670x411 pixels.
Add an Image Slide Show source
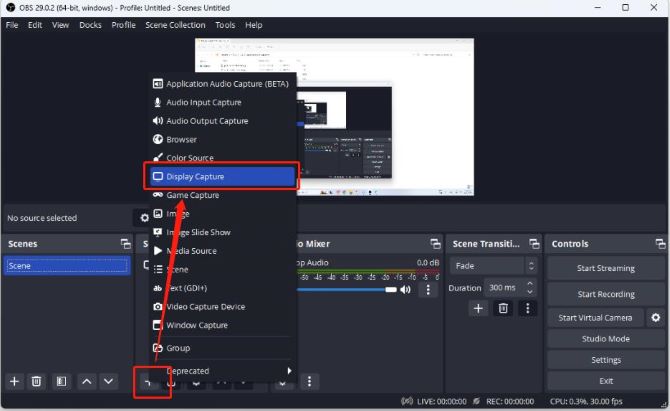coord(221,232)
